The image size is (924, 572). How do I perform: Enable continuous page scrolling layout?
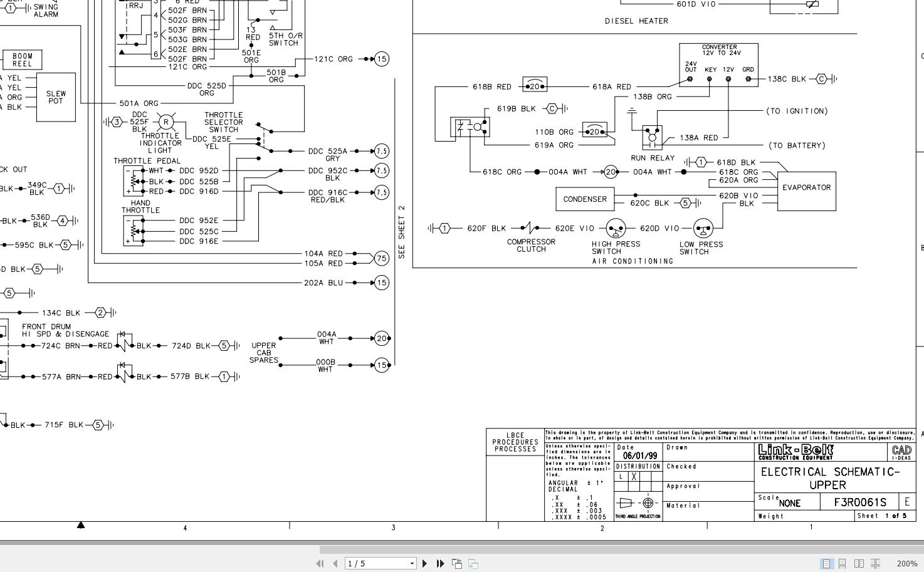pyautogui.click(x=843, y=563)
